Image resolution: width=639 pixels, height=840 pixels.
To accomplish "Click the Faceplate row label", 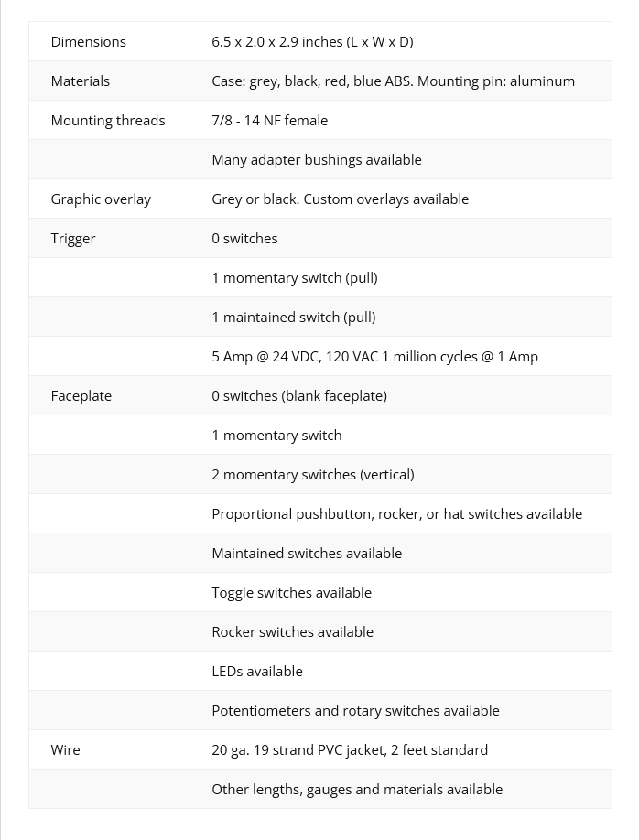I will pyautogui.click(x=81, y=396).
